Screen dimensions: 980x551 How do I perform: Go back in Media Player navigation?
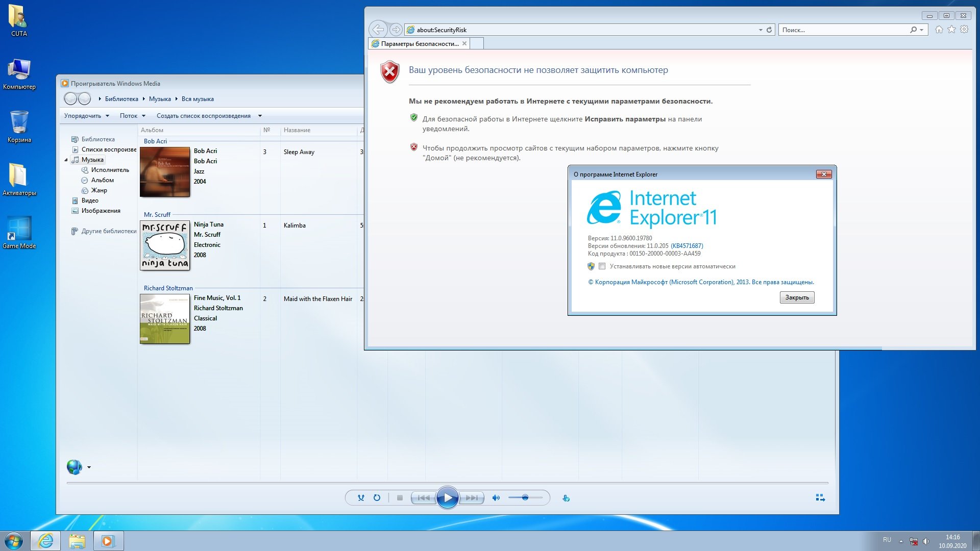pos(70,98)
